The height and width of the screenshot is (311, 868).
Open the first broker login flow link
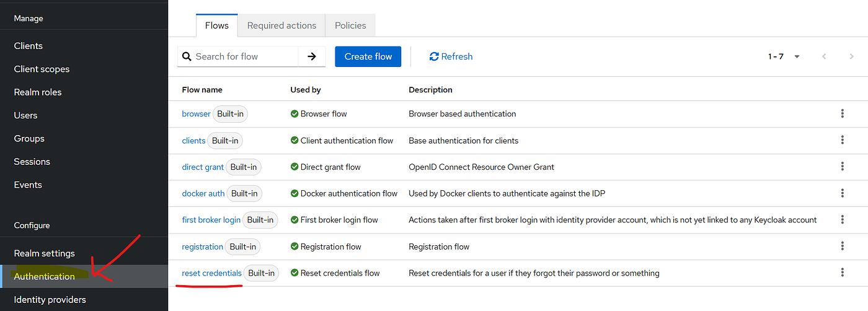(211, 220)
